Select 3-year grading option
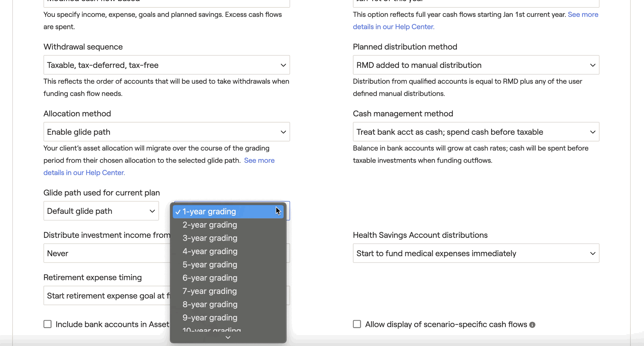Image resolution: width=644 pixels, height=346 pixels. [228, 238]
